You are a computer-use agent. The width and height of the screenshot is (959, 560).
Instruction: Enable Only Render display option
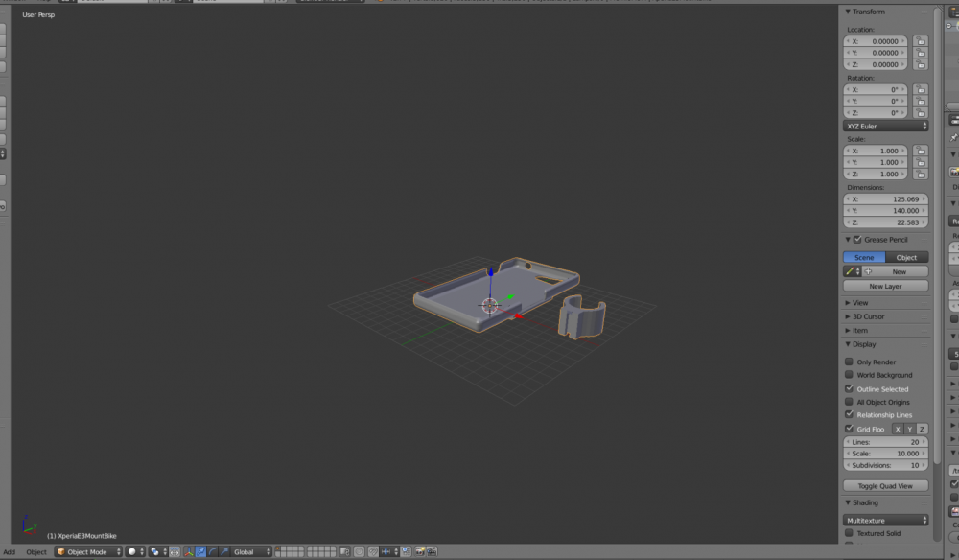pyautogui.click(x=849, y=362)
